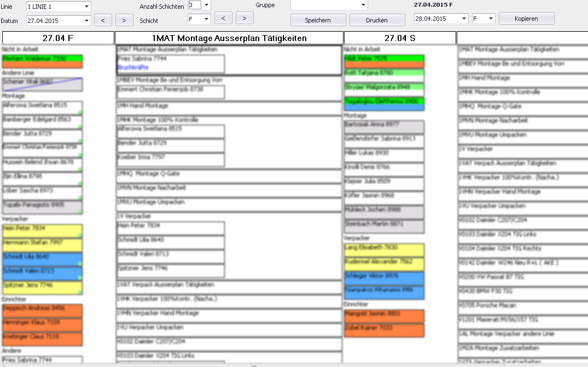Click the Speichern button
Viewport: 588px width, 367px height.
tap(318, 20)
